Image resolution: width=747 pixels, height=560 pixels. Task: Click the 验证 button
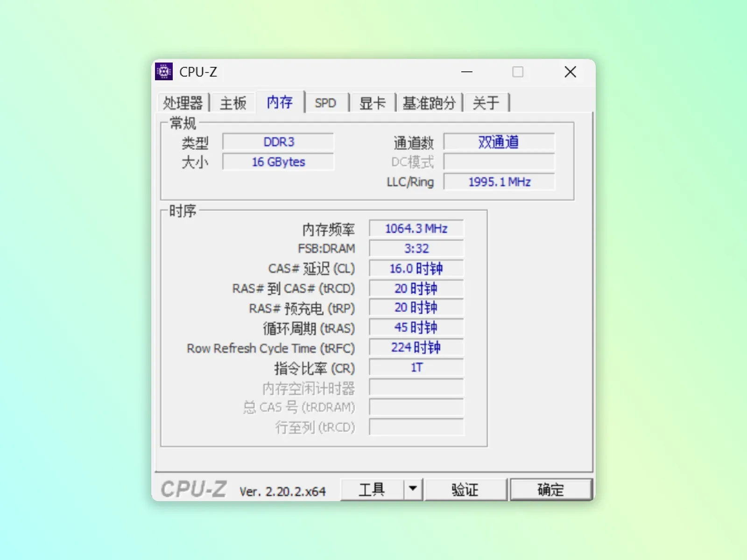tap(465, 490)
